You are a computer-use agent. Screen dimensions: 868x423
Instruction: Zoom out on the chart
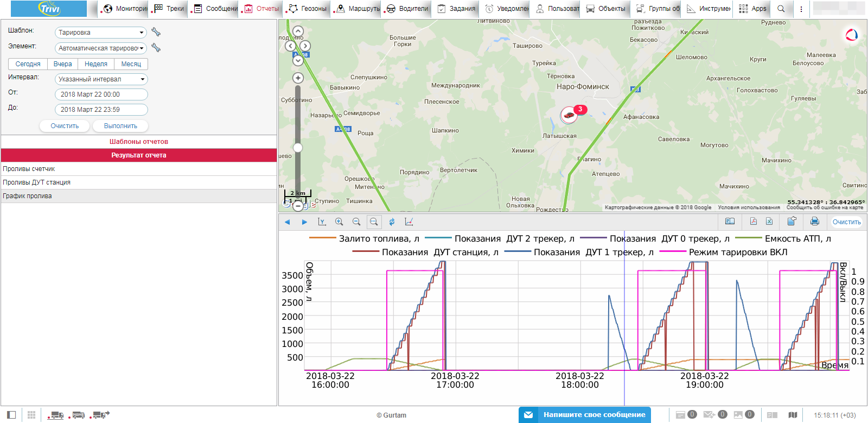click(x=356, y=222)
